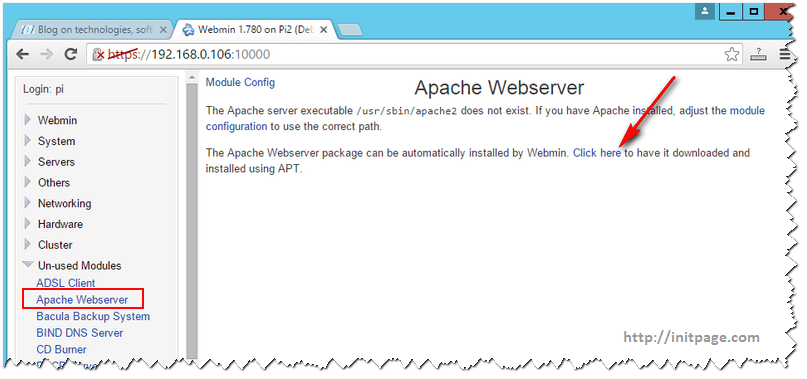The image size is (807, 379).
Task: Expand the Others category
Action: click(x=54, y=183)
